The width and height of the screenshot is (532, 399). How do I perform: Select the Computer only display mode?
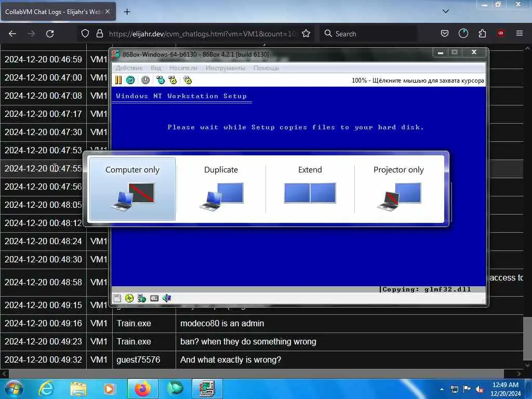click(132, 189)
